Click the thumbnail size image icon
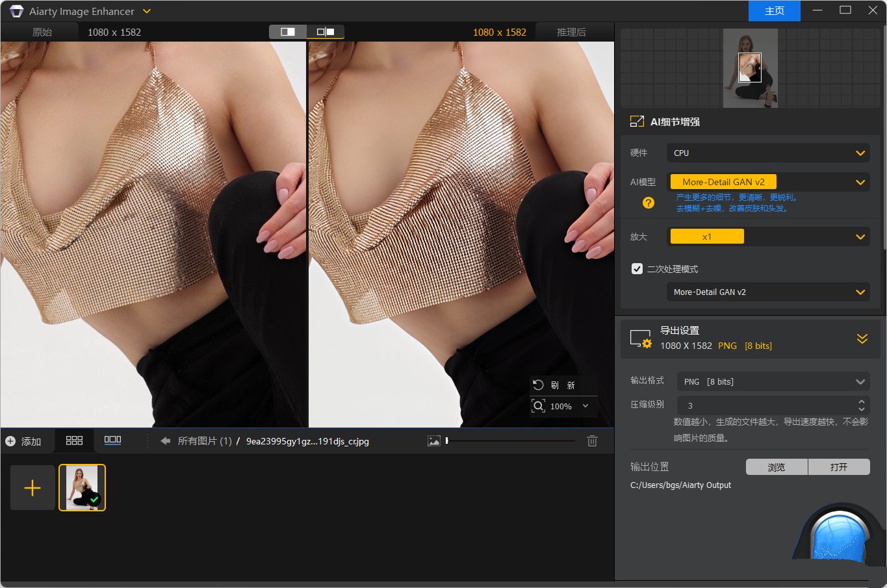887x588 pixels. 434,441
